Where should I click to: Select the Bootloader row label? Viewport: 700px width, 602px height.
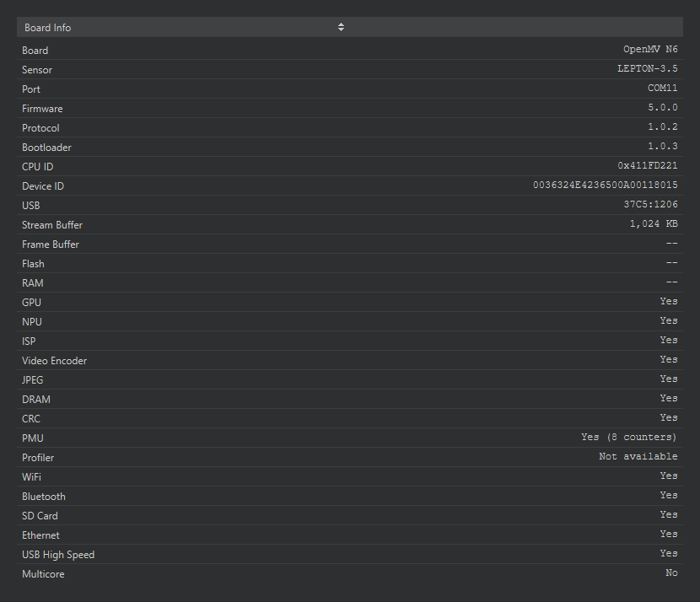[x=46, y=148]
